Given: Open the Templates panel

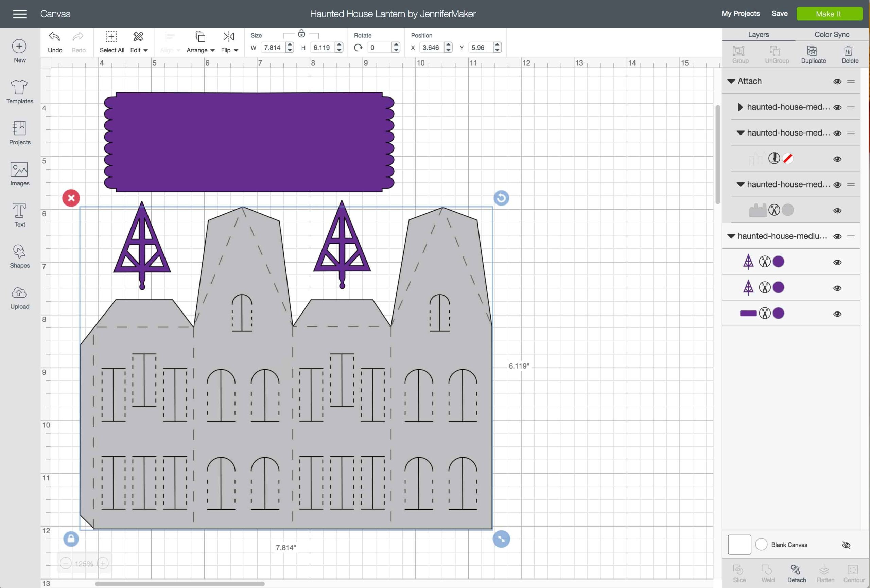Looking at the screenshot, I should (x=19, y=88).
